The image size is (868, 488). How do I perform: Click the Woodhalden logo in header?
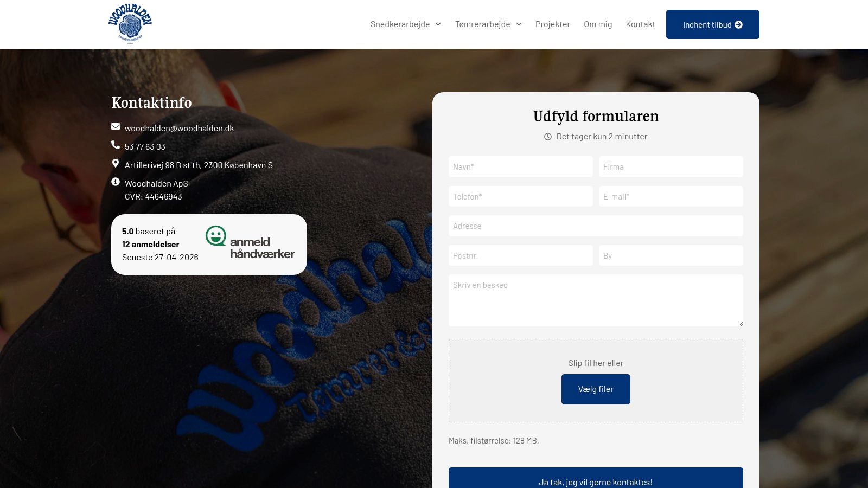point(130,24)
